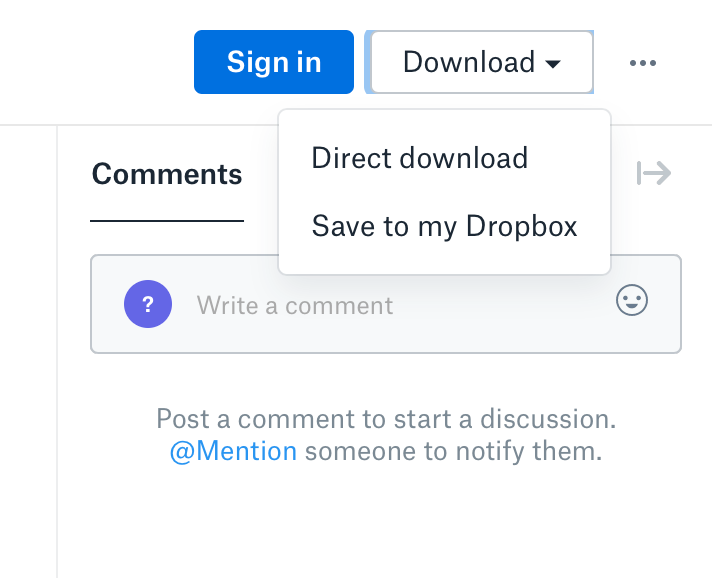This screenshot has height=578, width=712.
Task: Click the 'Post a comment' hint text
Action: pyautogui.click(x=385, y=418)
